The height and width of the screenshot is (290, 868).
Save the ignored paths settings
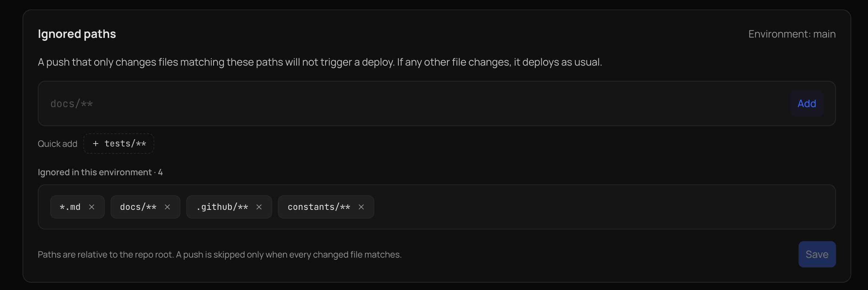tap(817, 254)
